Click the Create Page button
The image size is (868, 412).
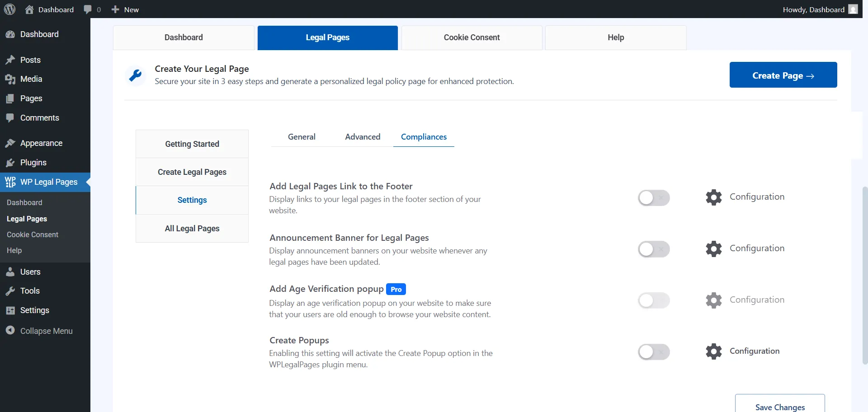(783, 75)
